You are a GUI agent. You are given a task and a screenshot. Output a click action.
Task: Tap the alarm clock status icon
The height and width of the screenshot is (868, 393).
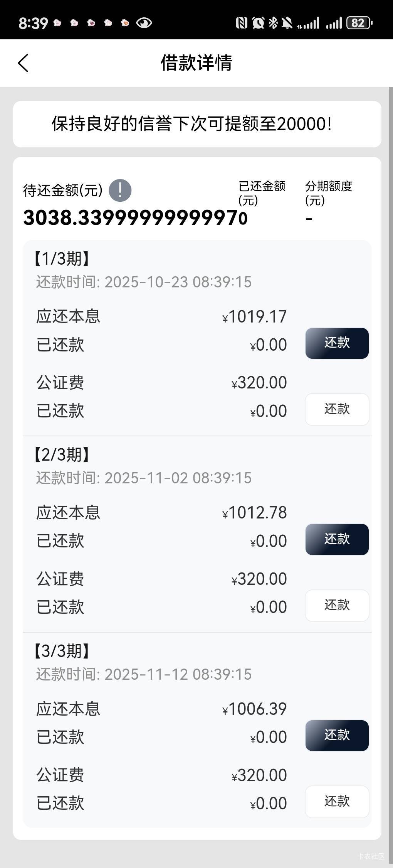(258, 23)
